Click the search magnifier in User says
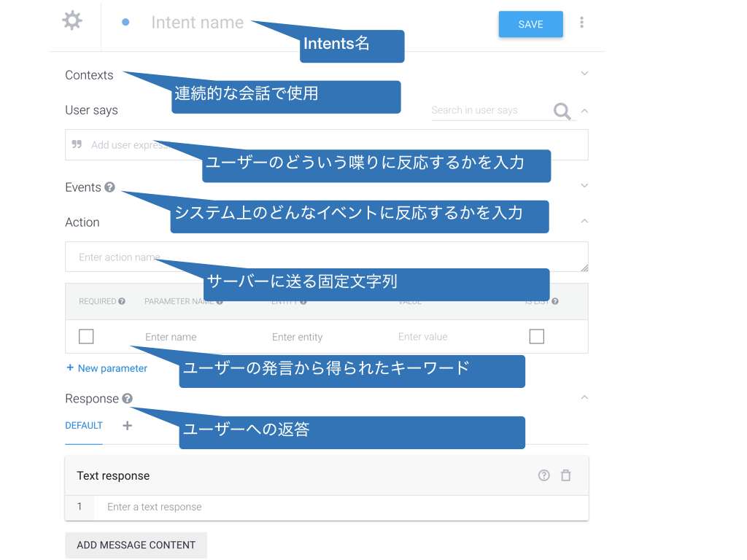Screen dimensions: 747x560 coord(561,111)
